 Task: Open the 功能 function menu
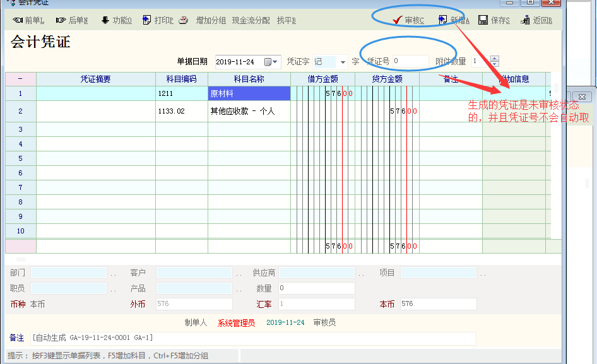click(116, 21)
